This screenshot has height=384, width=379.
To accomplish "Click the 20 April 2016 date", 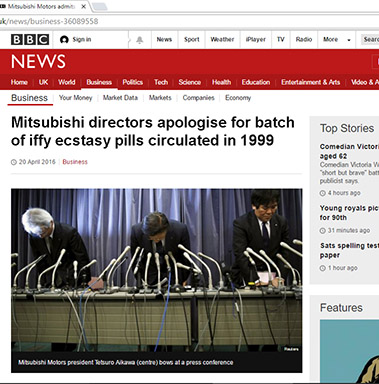I will click(x=37, y=162).
